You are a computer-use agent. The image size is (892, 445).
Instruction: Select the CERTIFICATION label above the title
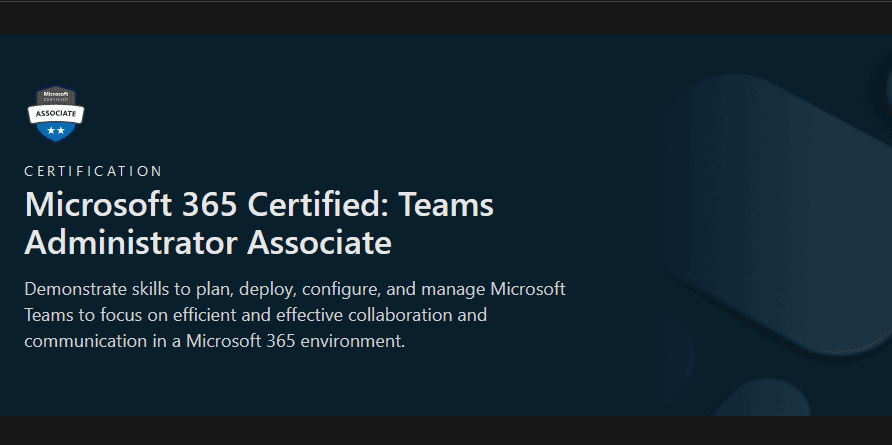tap(94, 171)
